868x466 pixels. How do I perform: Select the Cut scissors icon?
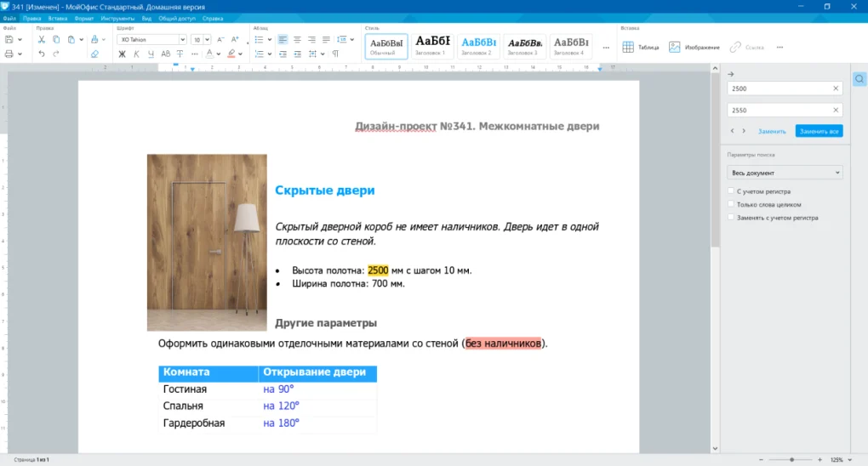42,39
